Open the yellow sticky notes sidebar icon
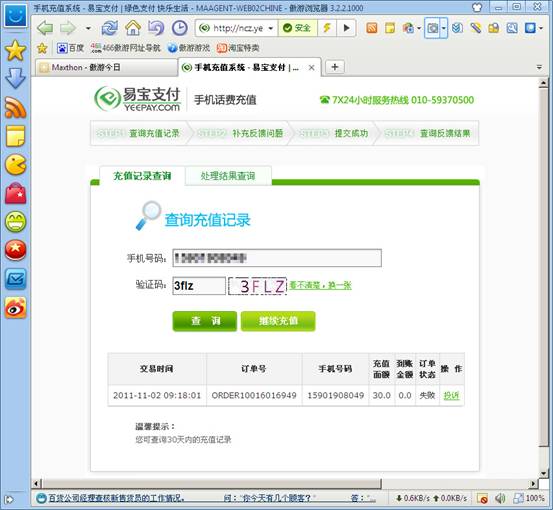This screenshot has width=553, height=510. click(x=15, y=136)
